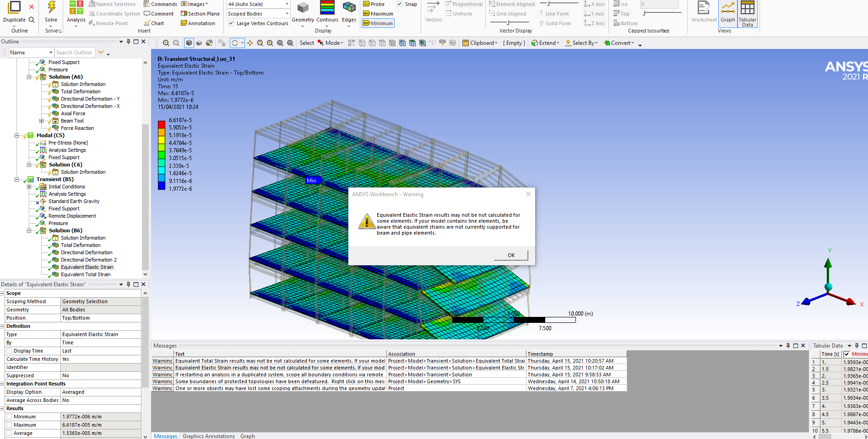Toggle the Minimum label display
Screen dimensions: 868x439
[x=378, y=23]
